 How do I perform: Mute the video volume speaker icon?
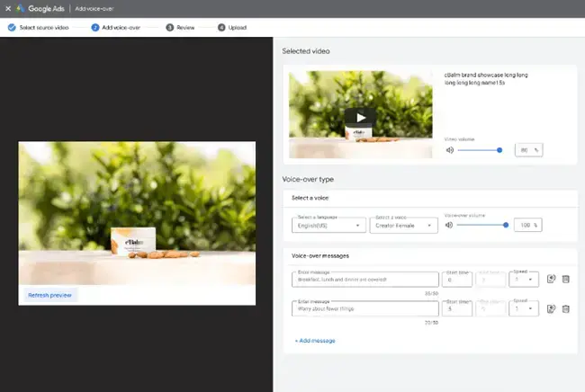click(449, 150)
